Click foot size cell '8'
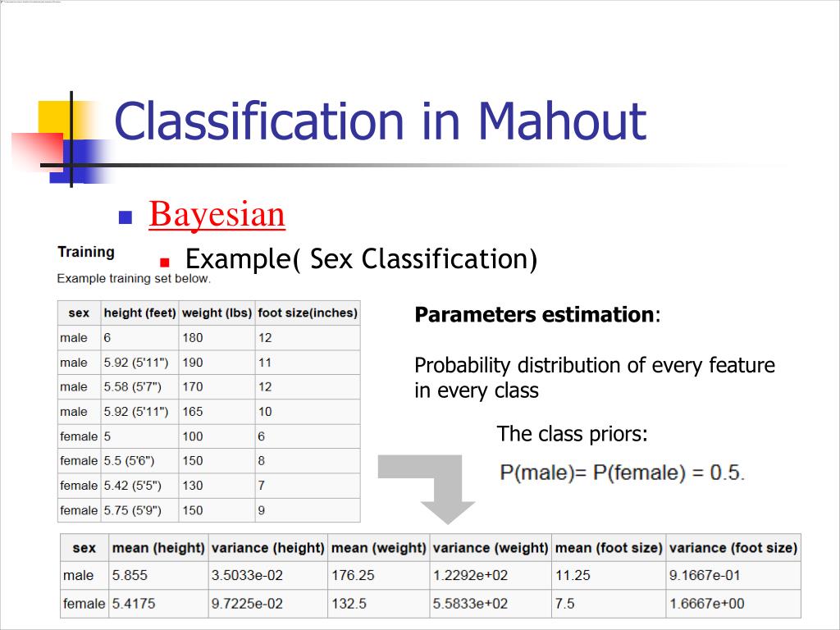The height and width of the screenshot is (630, 840). [308, 461]
